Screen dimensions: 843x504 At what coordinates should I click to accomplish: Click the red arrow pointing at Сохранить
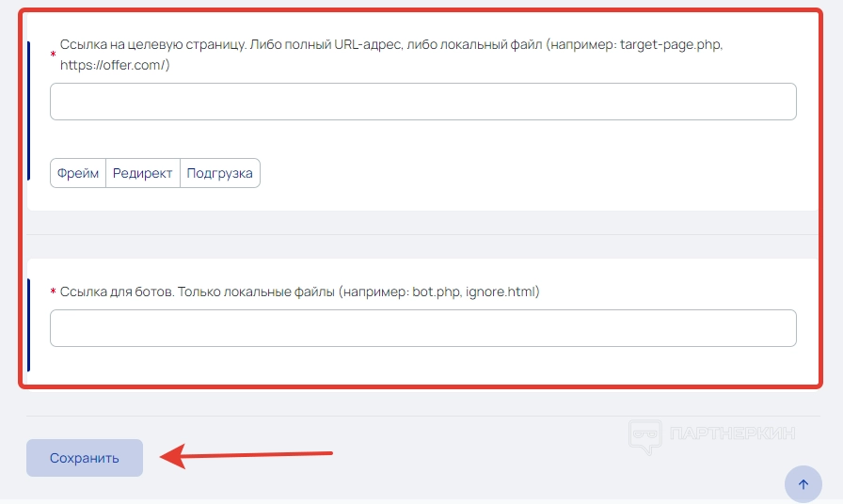247,457
